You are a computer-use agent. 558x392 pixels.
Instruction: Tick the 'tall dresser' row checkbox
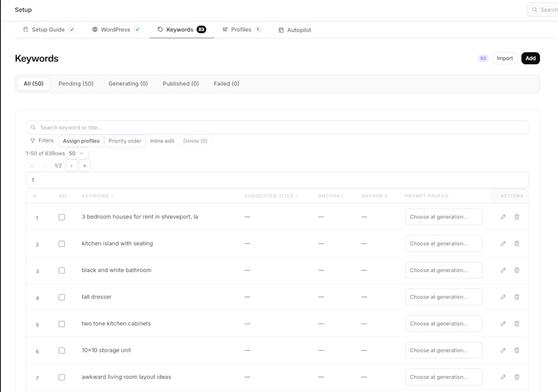tap(61, 297)
